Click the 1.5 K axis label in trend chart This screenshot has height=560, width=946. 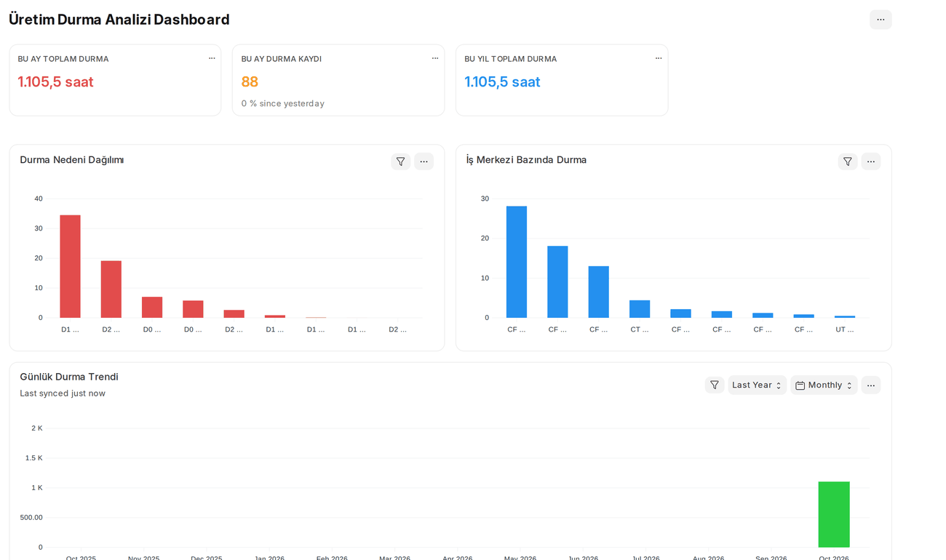[34, 458]
